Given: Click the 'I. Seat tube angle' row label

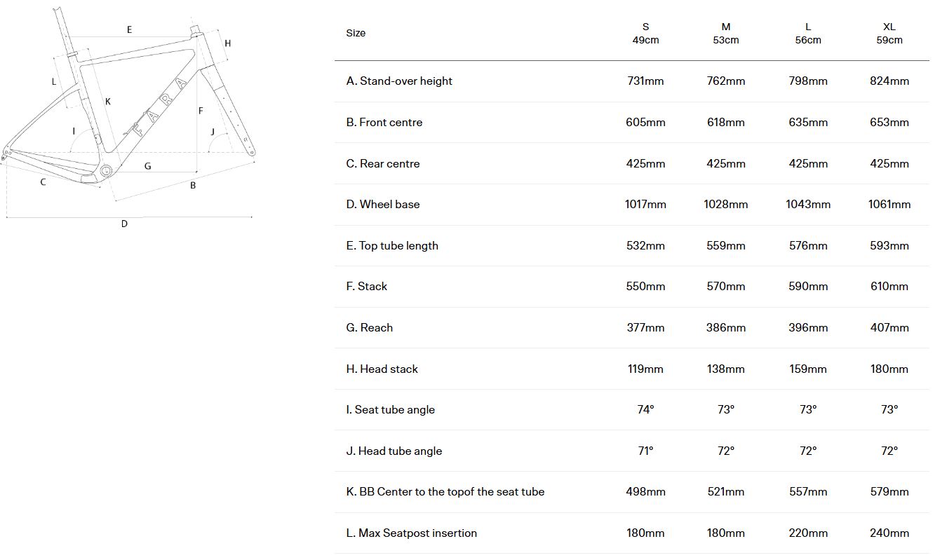Looking at the screenshot, I should coord(390,410).
